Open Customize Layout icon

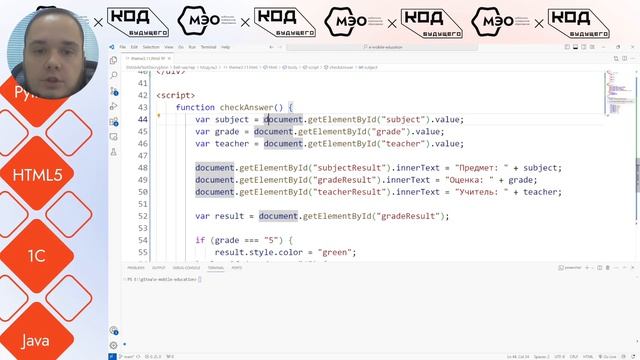(x=592, y=47)
